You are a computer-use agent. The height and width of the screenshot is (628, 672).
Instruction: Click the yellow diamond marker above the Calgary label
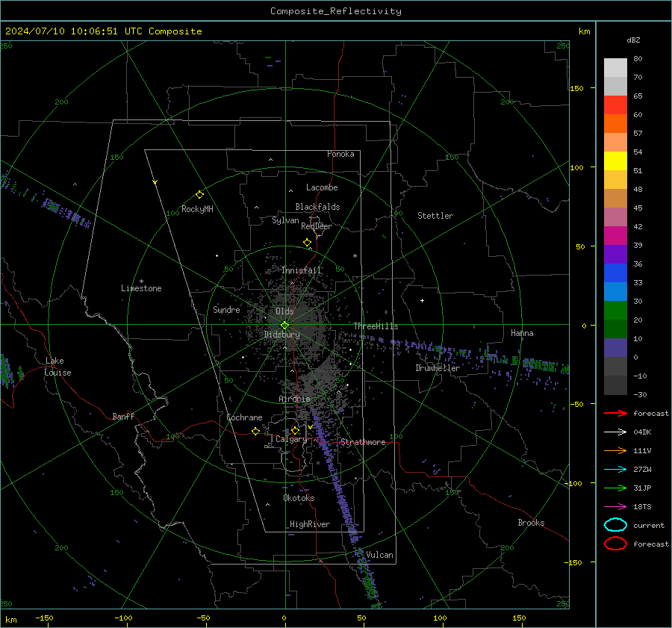(x=295, y=430)
